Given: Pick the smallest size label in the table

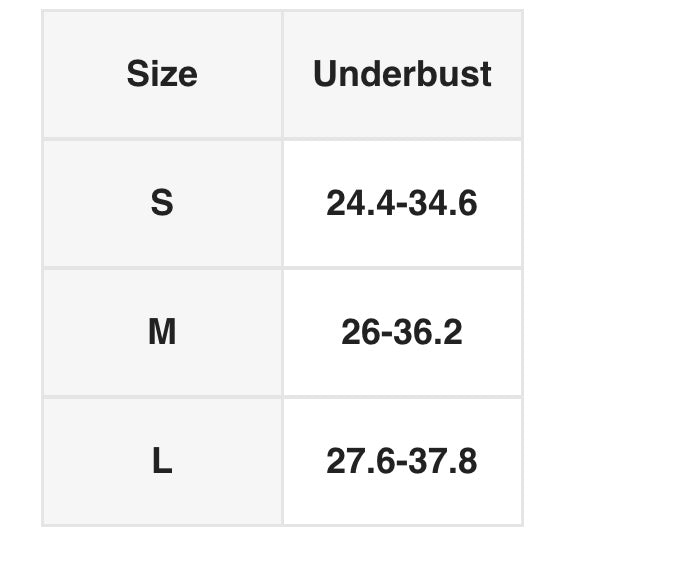Looking at the screenshot, I should (x=162, y=203).
